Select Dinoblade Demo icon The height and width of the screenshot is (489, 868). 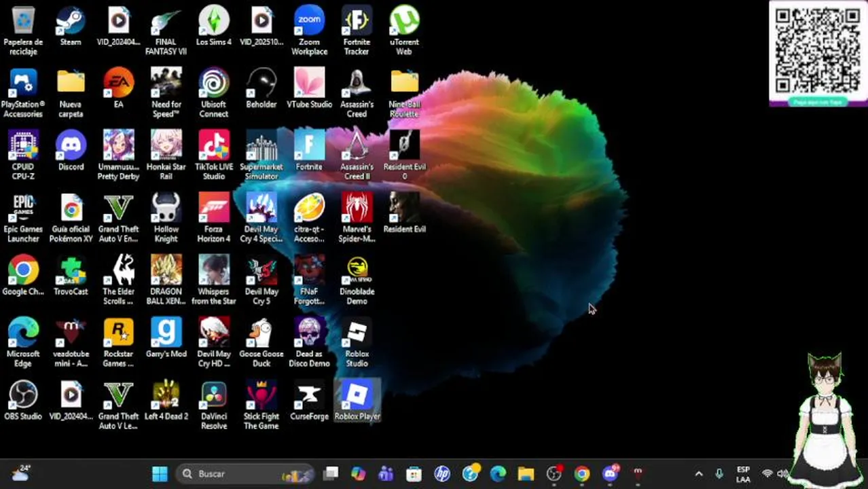(x=357, y=281)
